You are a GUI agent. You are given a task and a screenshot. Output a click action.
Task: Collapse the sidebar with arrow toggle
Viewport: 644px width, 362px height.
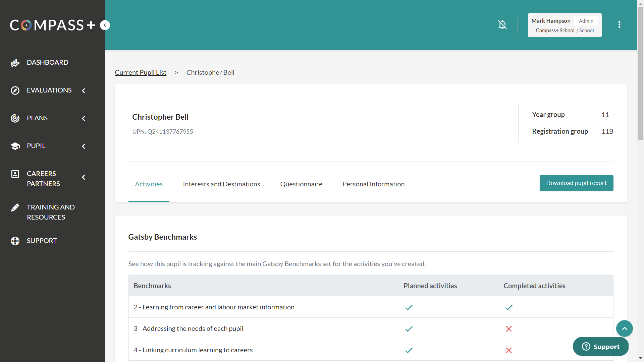[105, 25]
